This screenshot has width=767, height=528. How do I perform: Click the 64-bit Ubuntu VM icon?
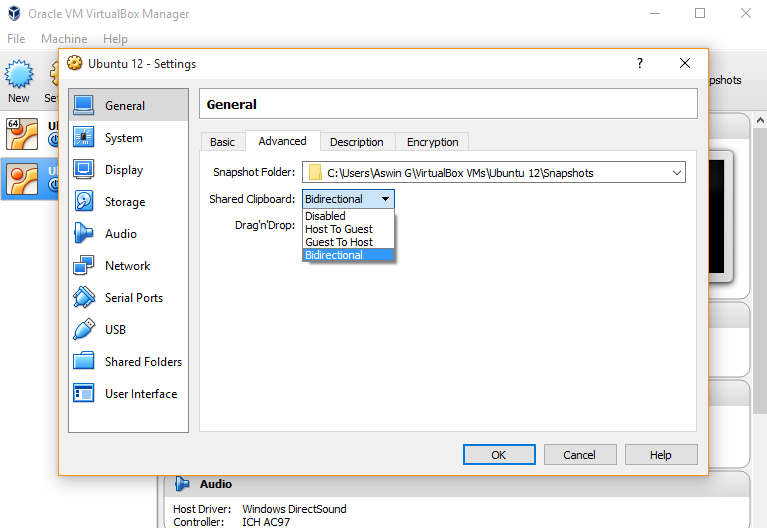(x=22, y=134)
